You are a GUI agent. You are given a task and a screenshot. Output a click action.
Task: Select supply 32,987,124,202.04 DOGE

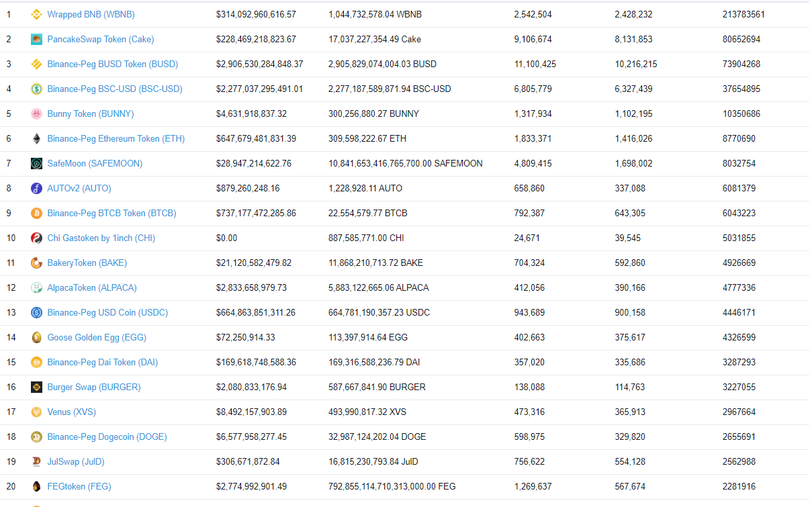[x=377, y=436]
